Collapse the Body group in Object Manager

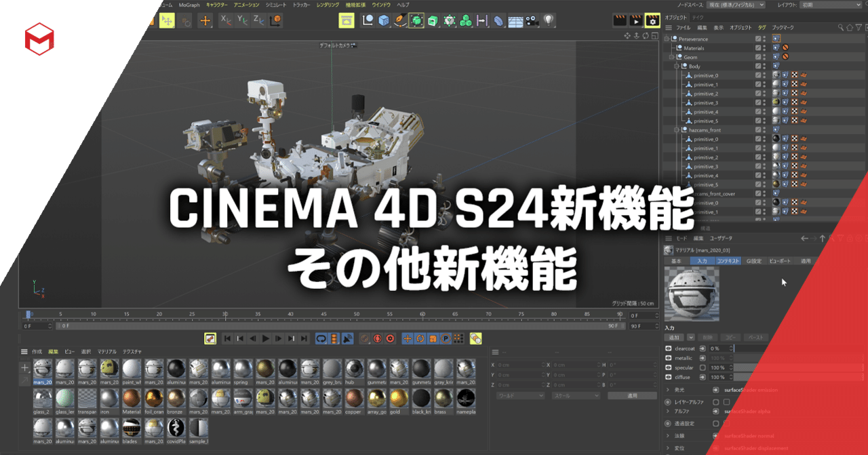pyautogui.click(x=675, y=66)
